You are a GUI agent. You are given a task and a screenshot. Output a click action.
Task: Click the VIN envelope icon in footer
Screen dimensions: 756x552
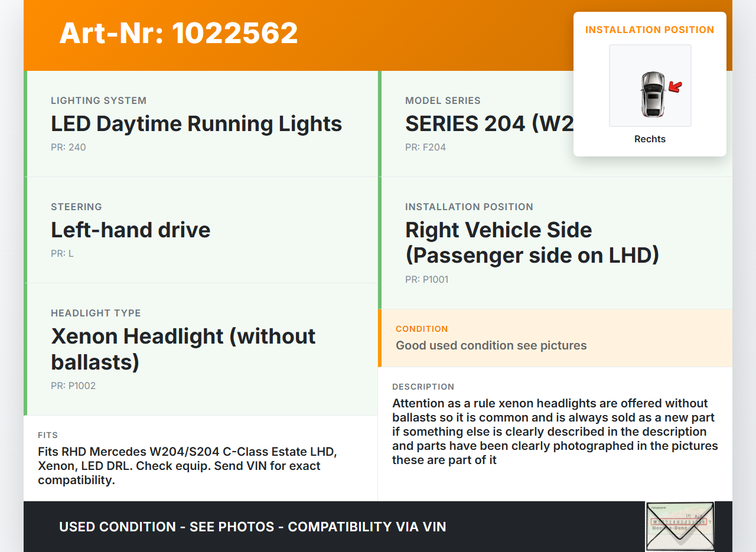click(x=679, y=526)
